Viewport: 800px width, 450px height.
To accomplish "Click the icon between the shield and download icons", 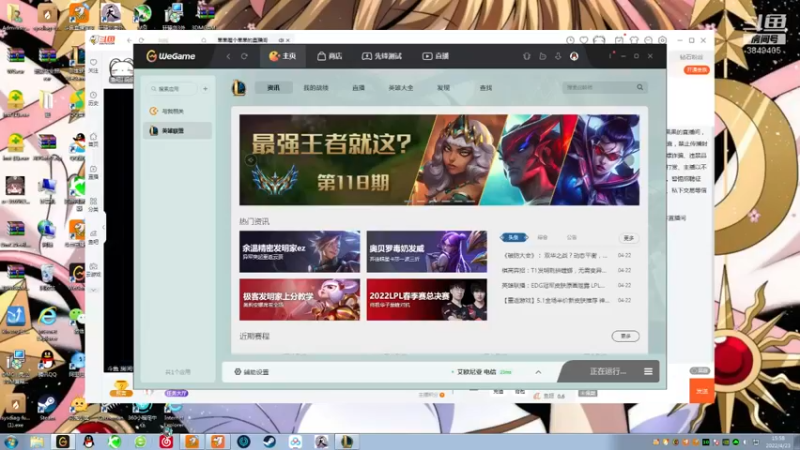I will coord(543,56).
